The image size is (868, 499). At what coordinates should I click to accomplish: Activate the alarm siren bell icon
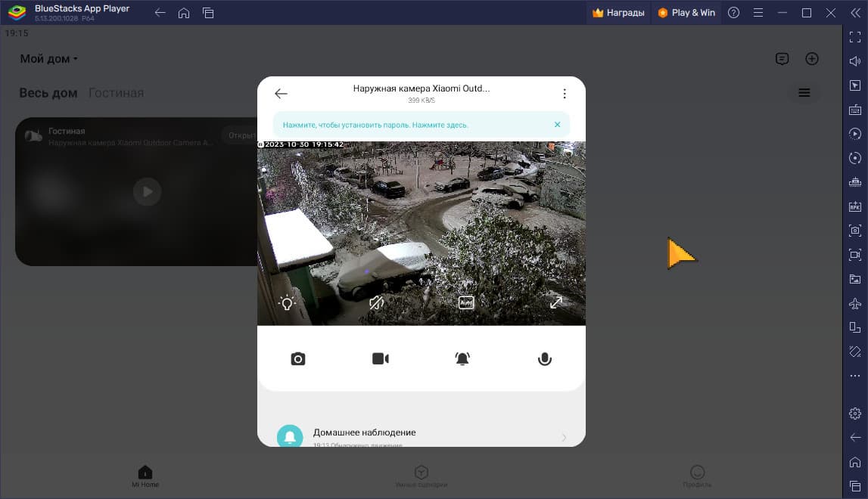(x=462, y=359)
